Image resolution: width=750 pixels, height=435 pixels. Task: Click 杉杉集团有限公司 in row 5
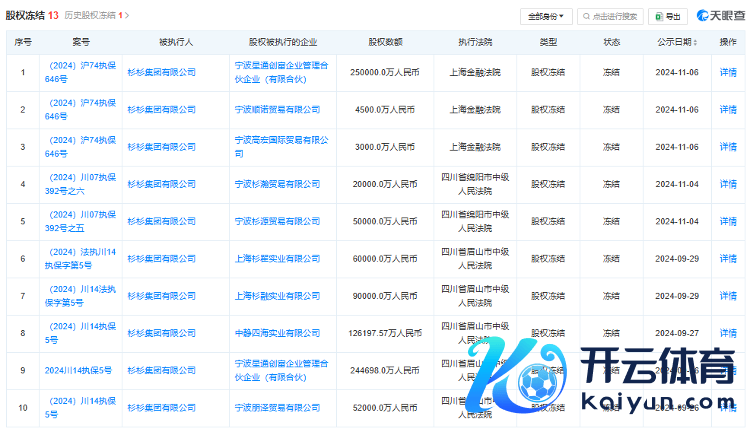pyautogui.click(x=162, y=221)
